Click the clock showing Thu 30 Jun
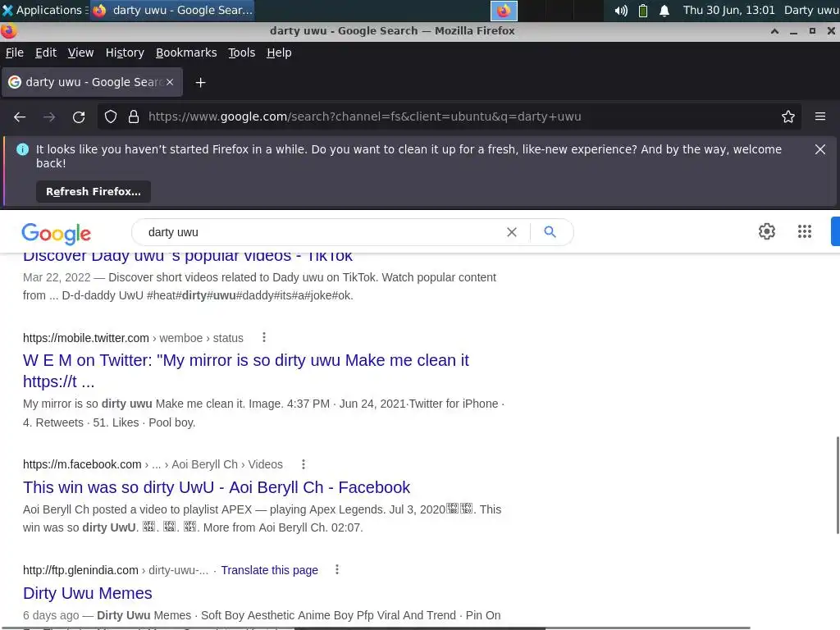Image resolution: width=840 pixels, height=630 pixels. point(728,10)
